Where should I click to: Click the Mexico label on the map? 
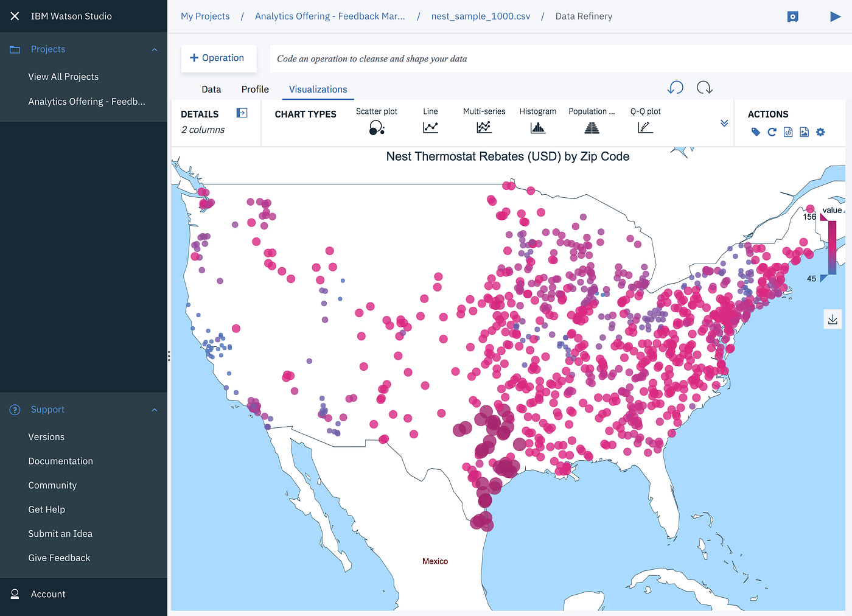tap(435, 561)
